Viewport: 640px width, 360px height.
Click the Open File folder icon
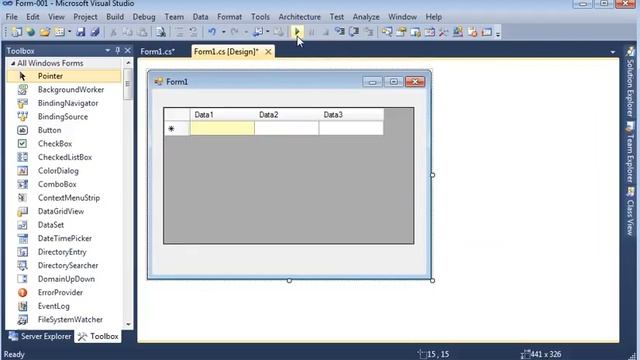(x=44, y=32)
